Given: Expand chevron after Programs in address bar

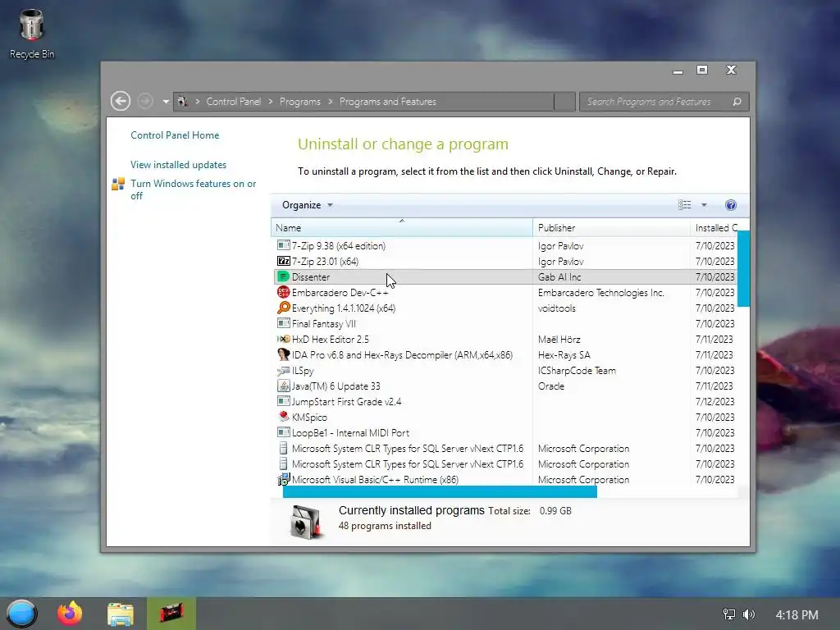Looking at the screenshot, I should 330,102.
